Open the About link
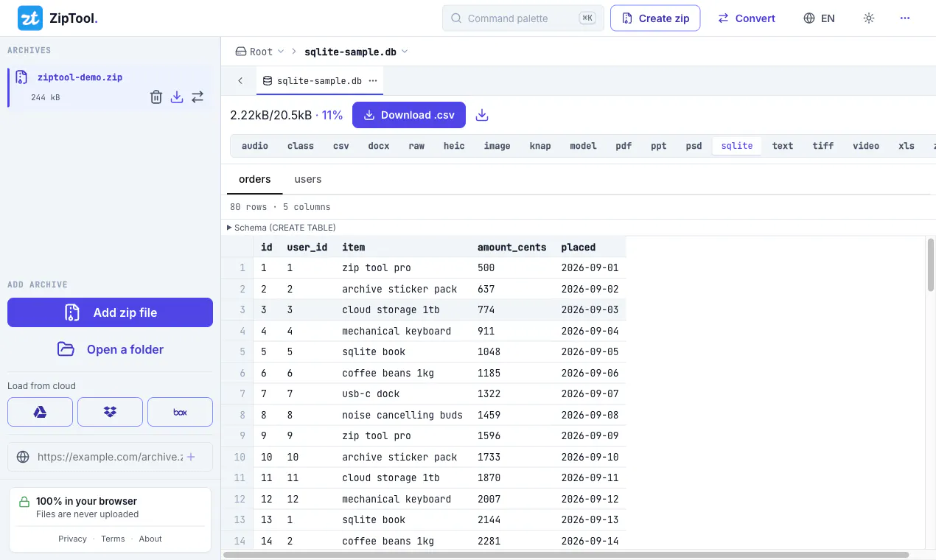The width and height of the screenshot is (936, 560). tap(150, 539)
